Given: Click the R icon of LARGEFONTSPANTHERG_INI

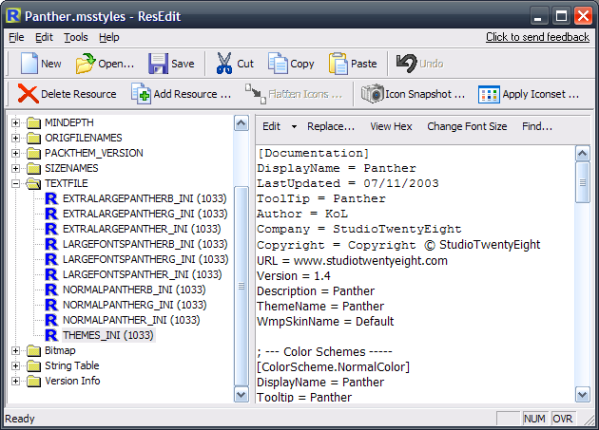Looking at the screenshot, I should tap(51, 259).
